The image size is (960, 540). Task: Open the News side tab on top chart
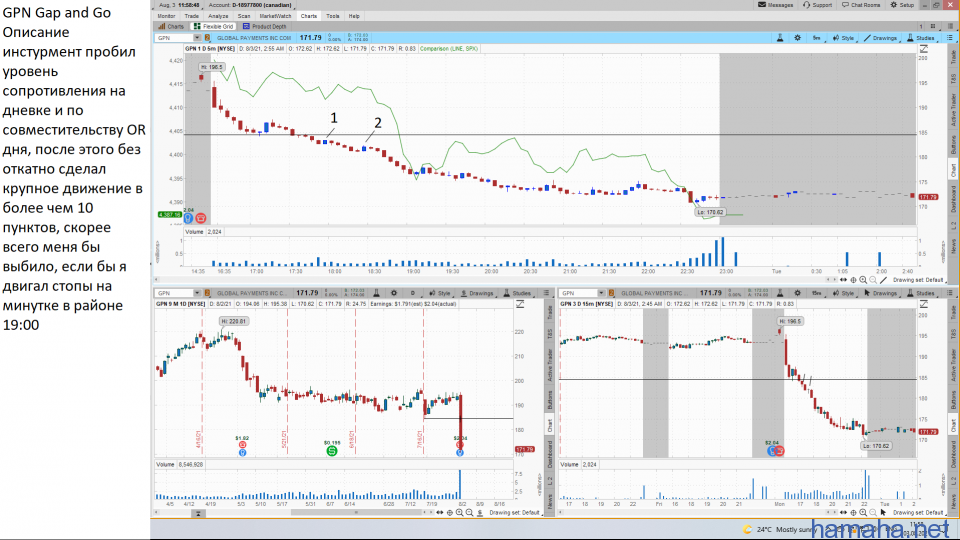[x=953, y=244]
